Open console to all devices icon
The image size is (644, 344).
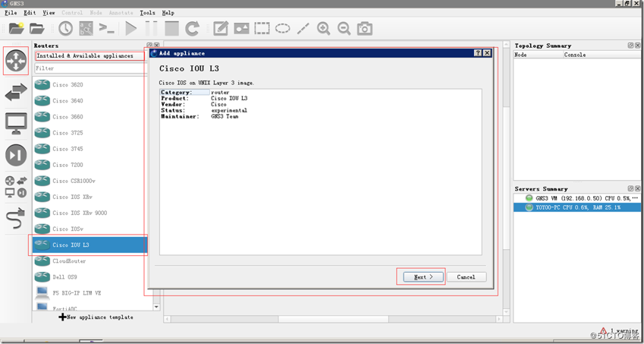pyautogui.click(x=107, y=28)
